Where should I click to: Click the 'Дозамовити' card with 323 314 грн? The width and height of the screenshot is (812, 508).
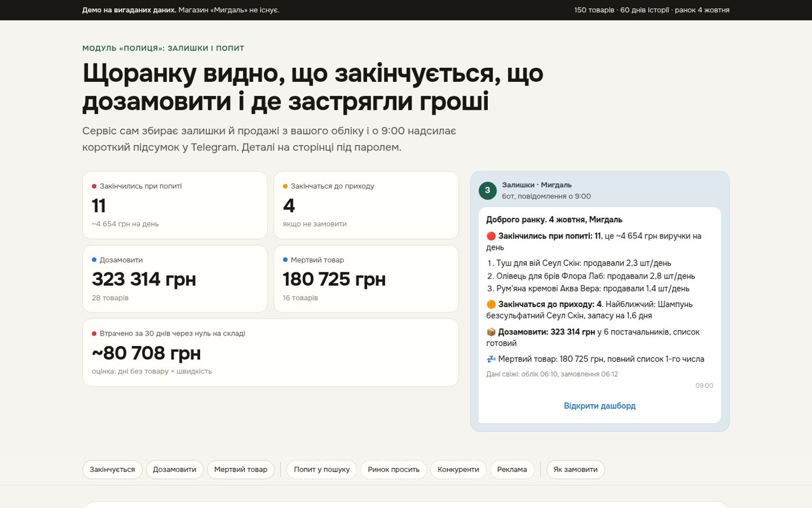point(175,279)
